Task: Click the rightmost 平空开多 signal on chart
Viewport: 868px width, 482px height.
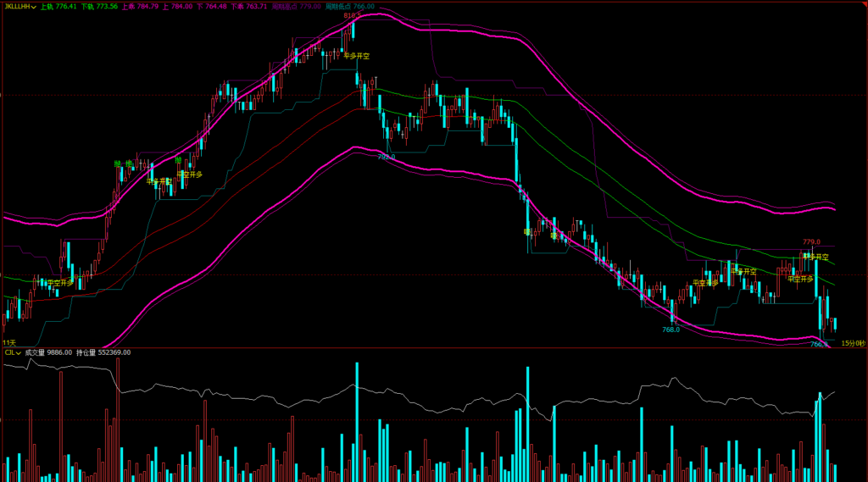Action: coord(800,279)
